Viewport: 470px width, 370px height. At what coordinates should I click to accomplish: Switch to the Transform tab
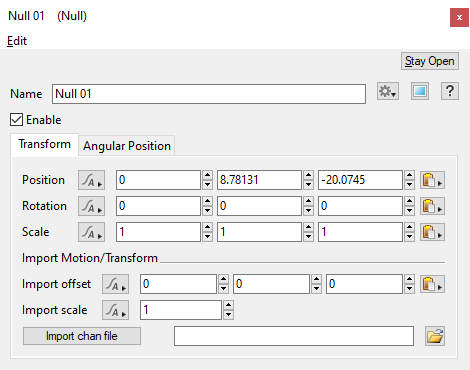45,144
